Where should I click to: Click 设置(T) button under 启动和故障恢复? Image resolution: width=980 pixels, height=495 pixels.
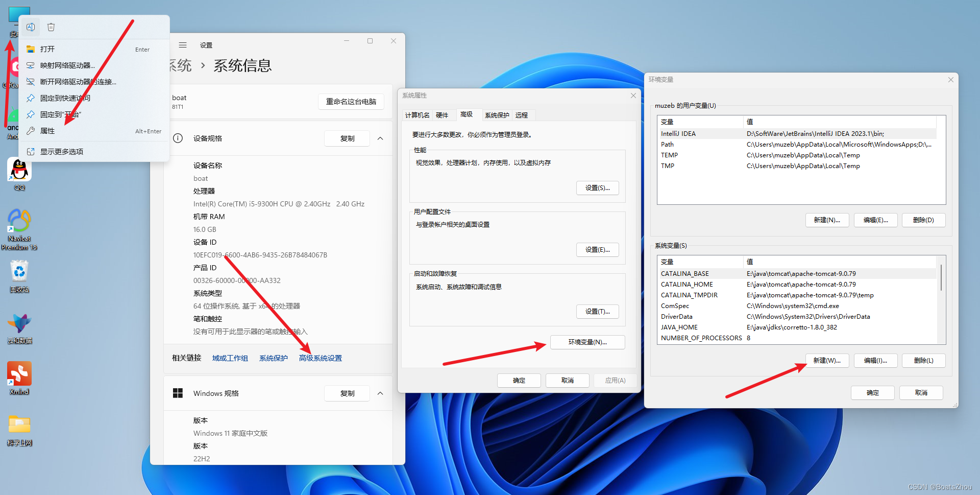(598, 312)
